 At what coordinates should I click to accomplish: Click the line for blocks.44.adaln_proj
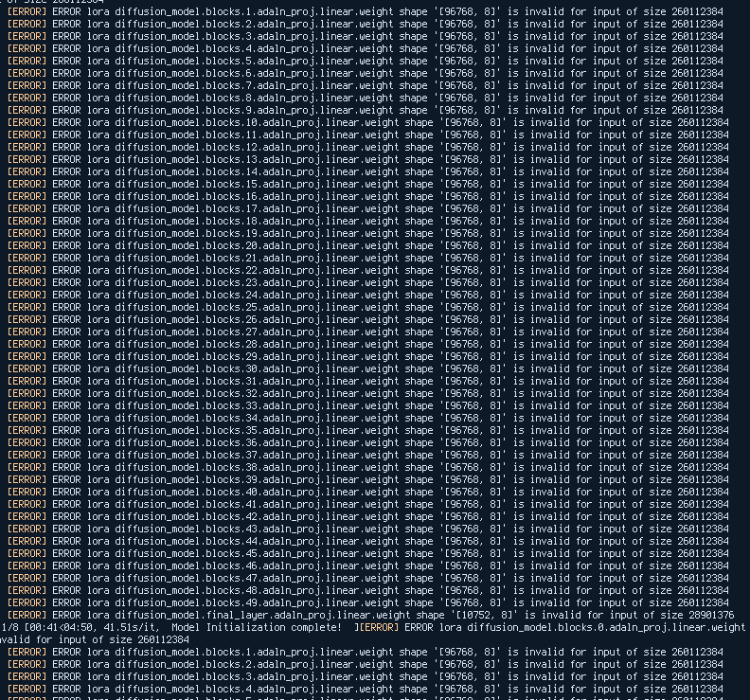pos(367,542)
